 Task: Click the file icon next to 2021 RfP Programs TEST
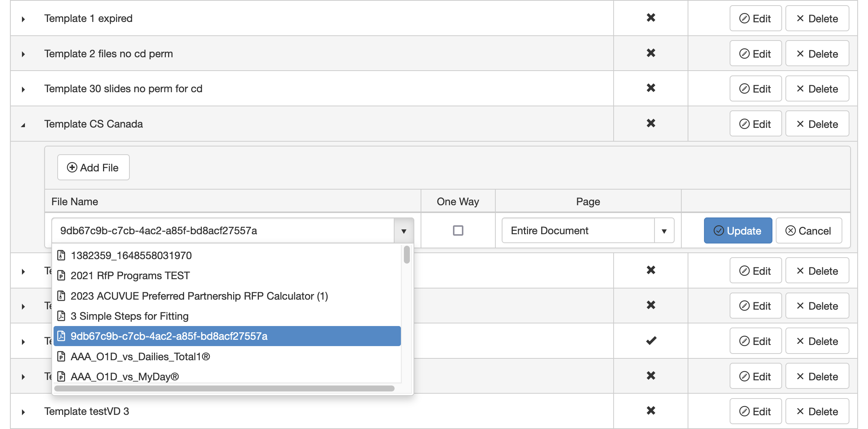(61, 275)
